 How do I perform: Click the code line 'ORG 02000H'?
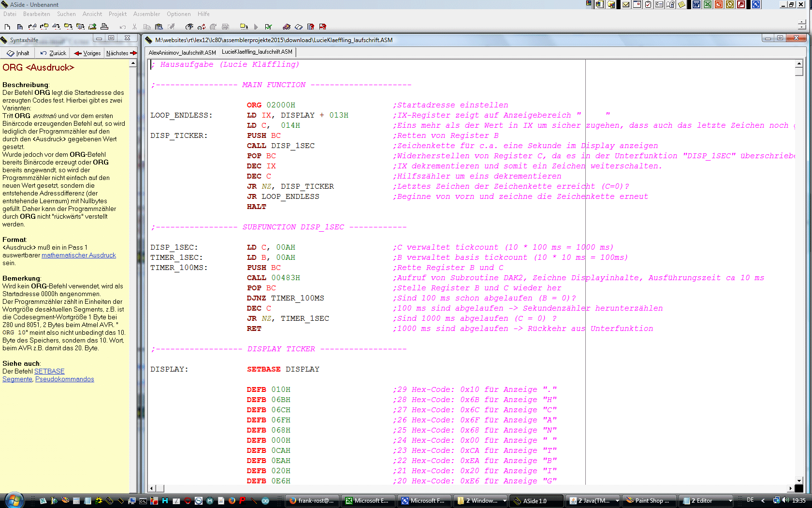[271, 105]
